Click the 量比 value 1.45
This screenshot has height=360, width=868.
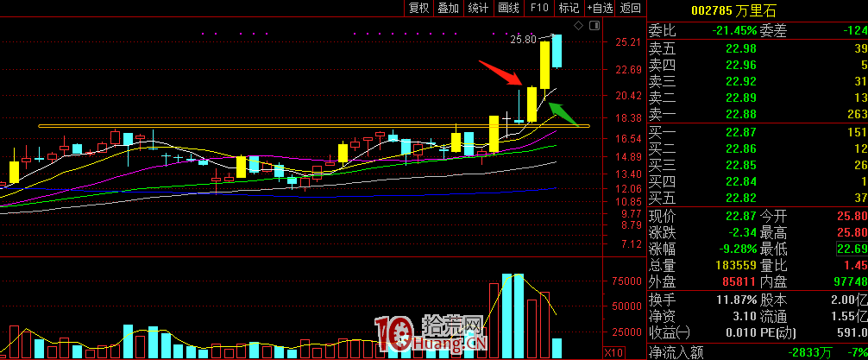(x=855, y=265)
